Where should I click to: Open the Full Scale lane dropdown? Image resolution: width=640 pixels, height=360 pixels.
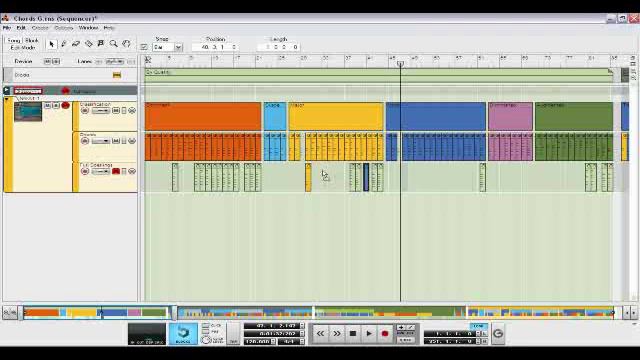click(101, 171)
